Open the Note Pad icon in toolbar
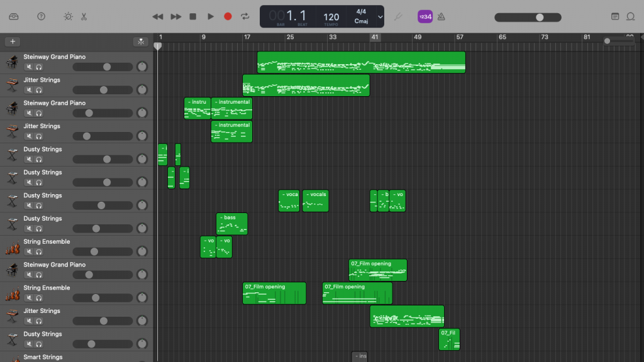The height and width of the screenshot is (362, 644). 614,16
